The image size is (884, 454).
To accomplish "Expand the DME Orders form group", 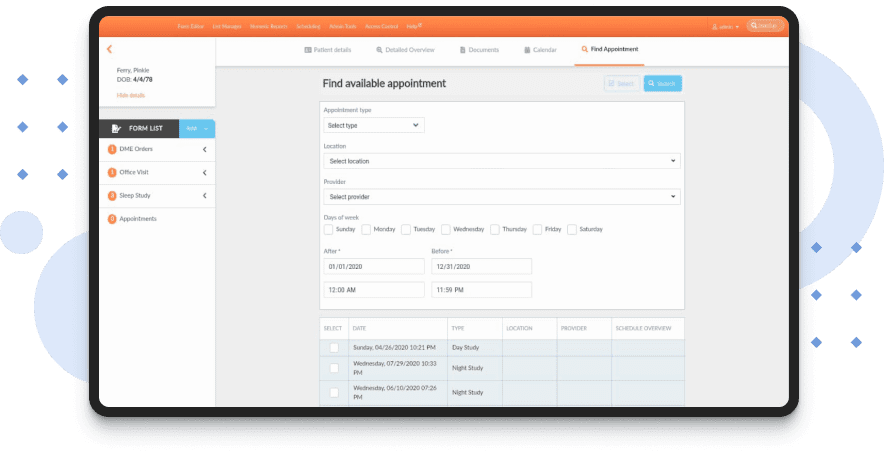I will [x=205, y=149].
